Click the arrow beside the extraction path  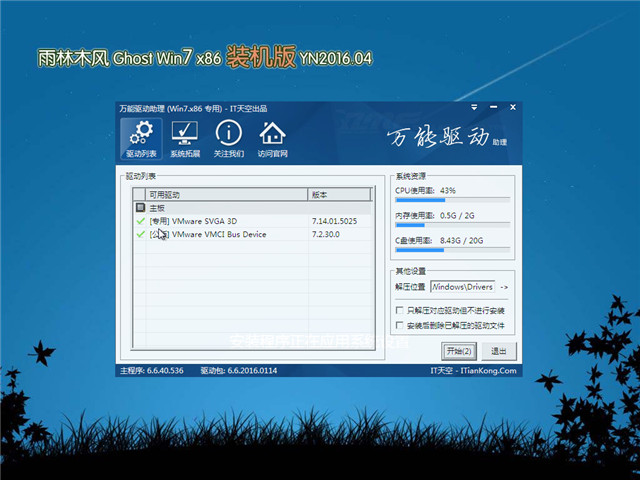click(504, 287)
